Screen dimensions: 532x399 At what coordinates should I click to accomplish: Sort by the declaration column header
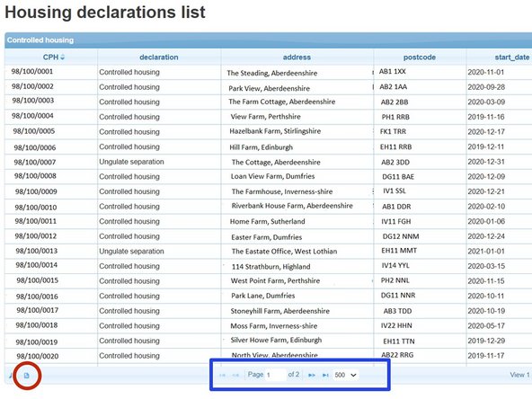[x=159, y=57]
